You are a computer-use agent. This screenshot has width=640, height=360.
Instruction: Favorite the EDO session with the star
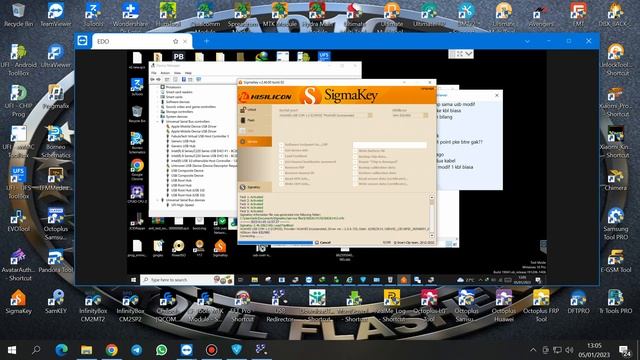click(176, 41)
